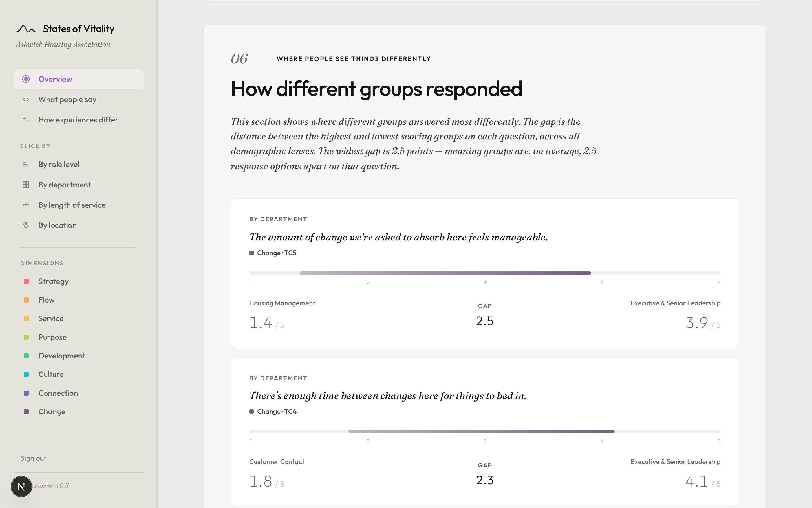Click the By location pin icon
Image resolution: width=812 pixels, height=508 pixels.
26,225
